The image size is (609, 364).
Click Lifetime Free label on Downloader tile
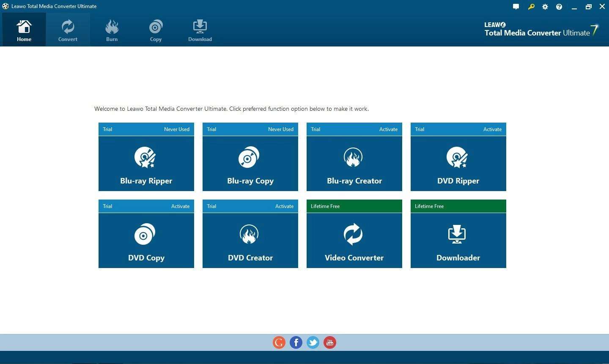coord(429,206)
